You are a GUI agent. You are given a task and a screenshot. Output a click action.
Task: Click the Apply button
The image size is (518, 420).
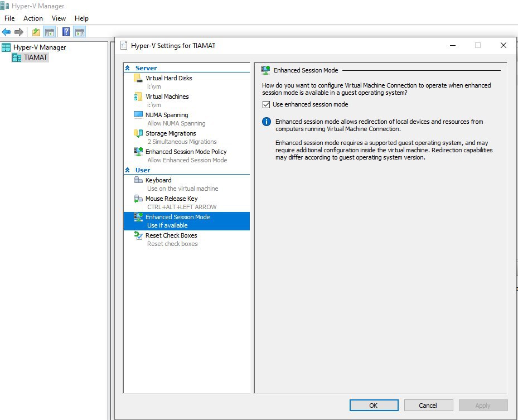click(x=483, y=405)
